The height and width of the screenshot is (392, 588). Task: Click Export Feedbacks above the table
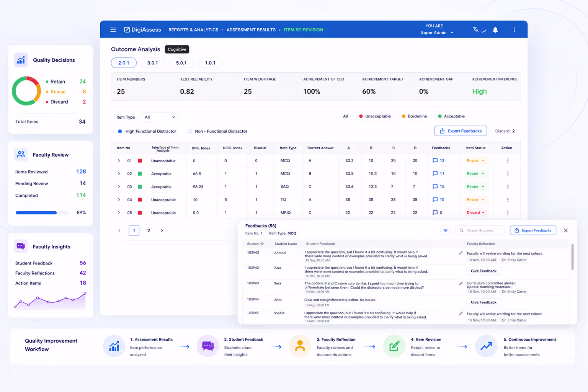coord(461,131)
